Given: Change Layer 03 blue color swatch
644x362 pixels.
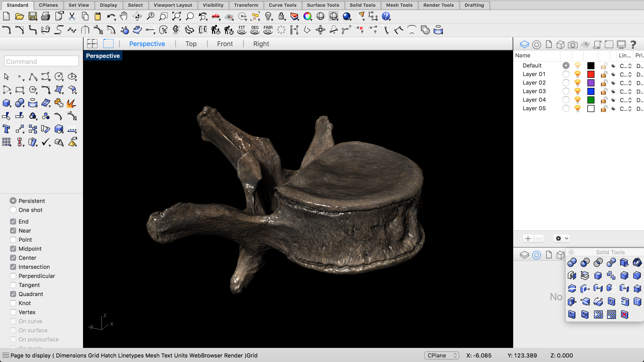Looking at the screenshot, I should (591, 91).
